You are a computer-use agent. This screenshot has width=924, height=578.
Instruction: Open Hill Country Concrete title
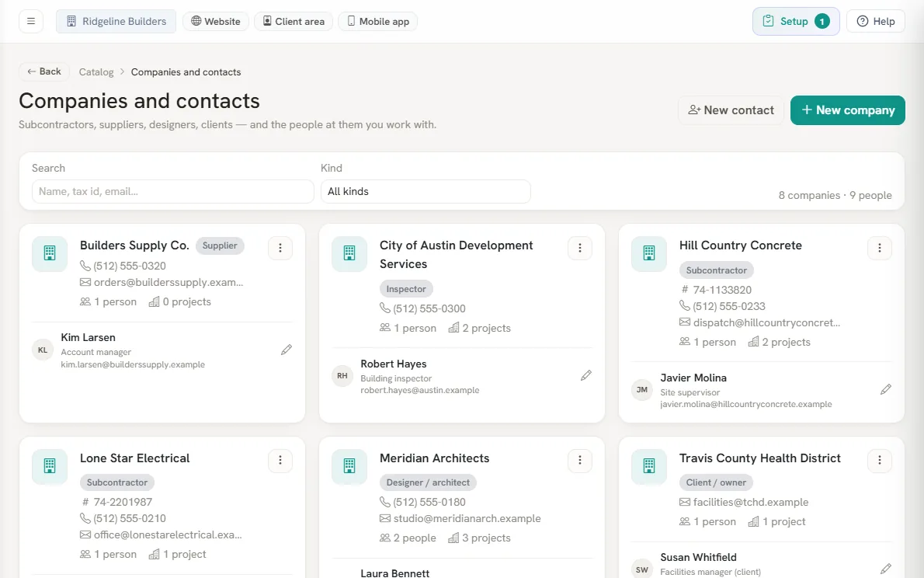[740, 245]
